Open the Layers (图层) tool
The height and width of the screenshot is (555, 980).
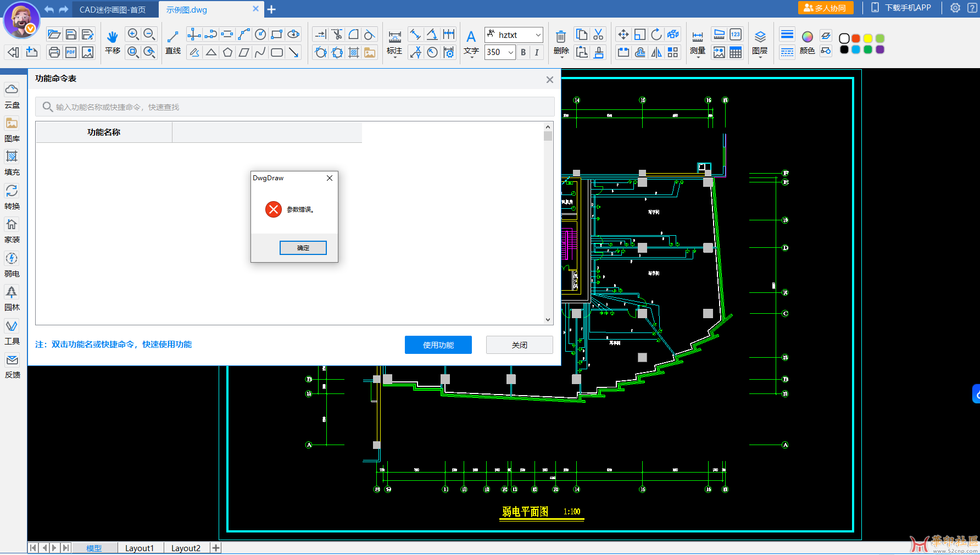click(760, 42)
